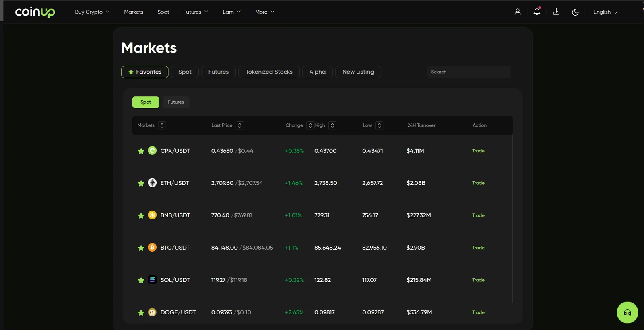Viewport: 644px width, 330px height.
Task: Click the BTC coin icon
Action: pyautogui.click(x=152, y=247)
